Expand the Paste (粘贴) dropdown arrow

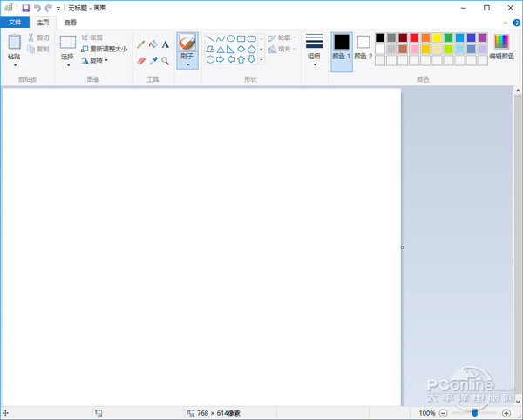[x=15, y=65]
